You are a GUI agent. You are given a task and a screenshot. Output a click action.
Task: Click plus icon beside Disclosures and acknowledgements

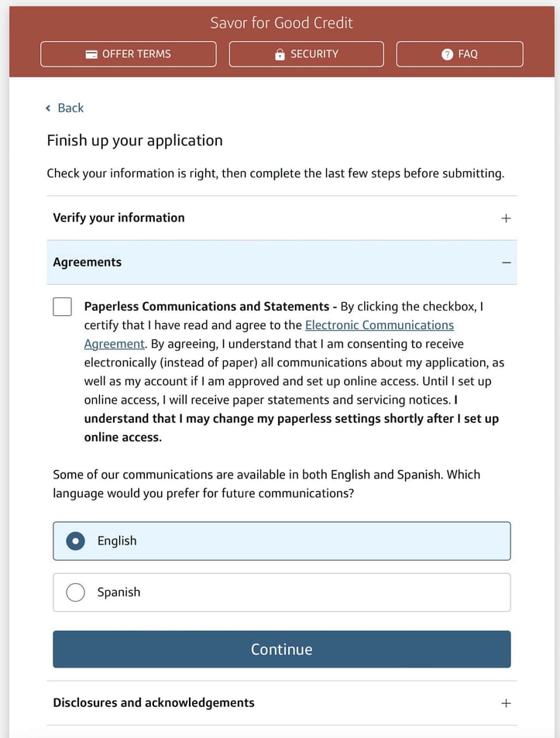506,702
